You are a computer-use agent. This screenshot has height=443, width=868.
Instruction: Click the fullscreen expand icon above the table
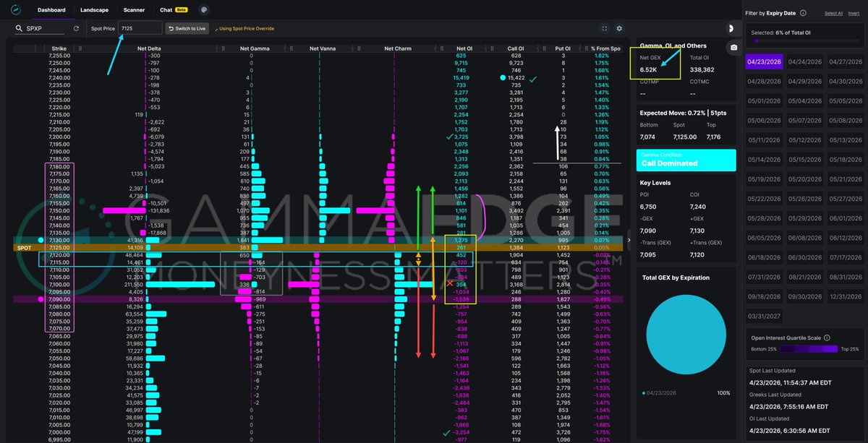pos(605,28)
